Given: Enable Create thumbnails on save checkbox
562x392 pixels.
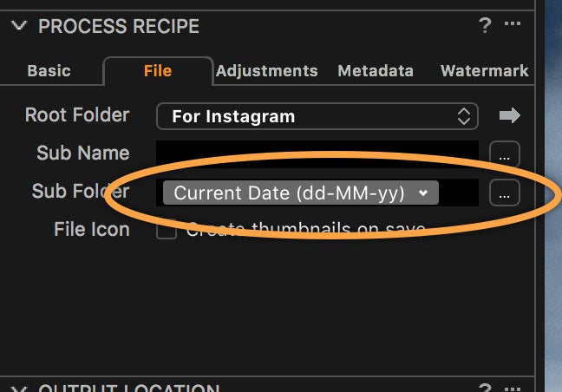Looking at the screenshot, I should [167, 229].
